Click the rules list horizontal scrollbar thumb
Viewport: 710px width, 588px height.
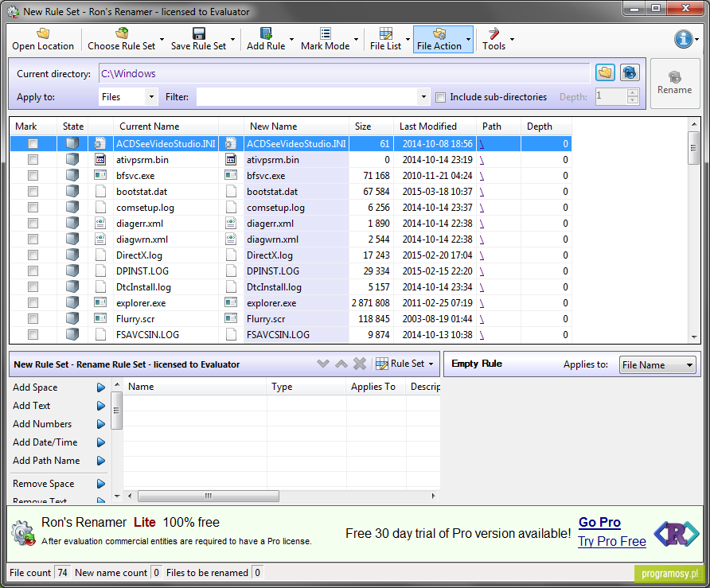209,496
